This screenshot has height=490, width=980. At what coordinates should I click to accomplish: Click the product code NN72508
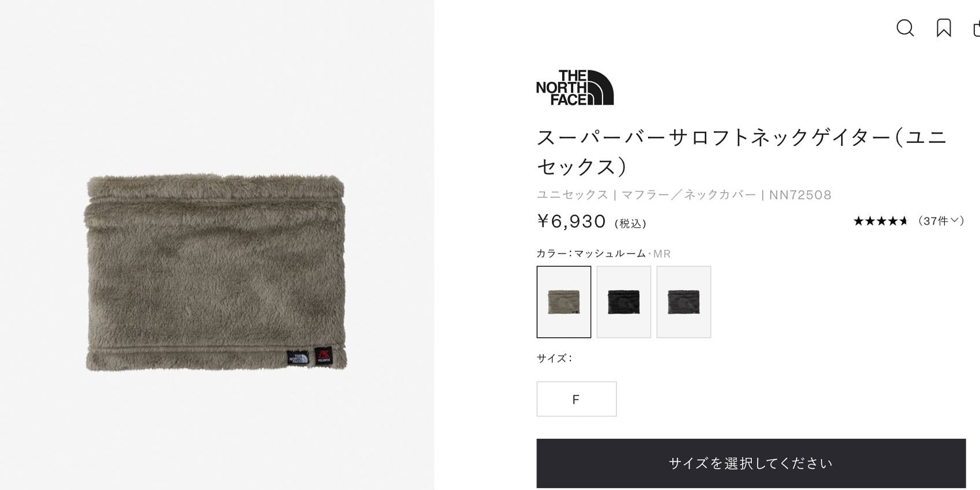[800, 195]
